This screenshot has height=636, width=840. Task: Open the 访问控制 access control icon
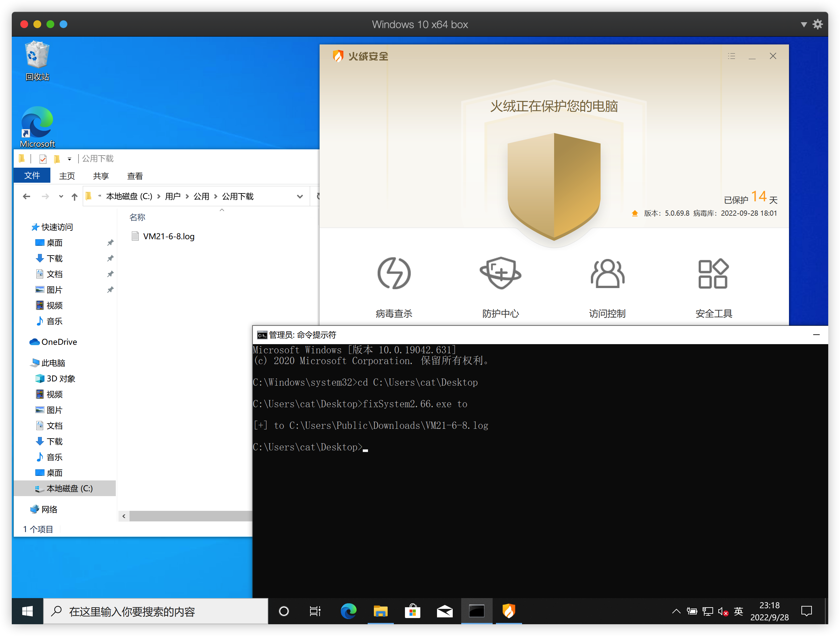tap(607, 274)
